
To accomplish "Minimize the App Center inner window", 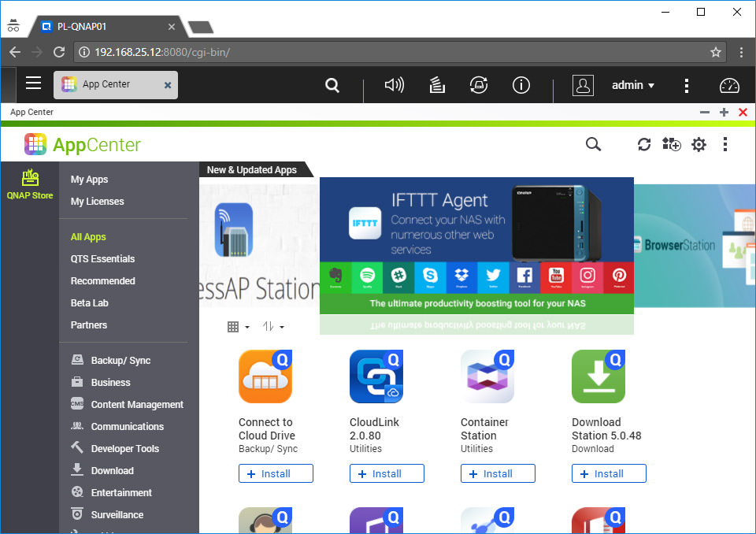I will [x=704, y=112].
